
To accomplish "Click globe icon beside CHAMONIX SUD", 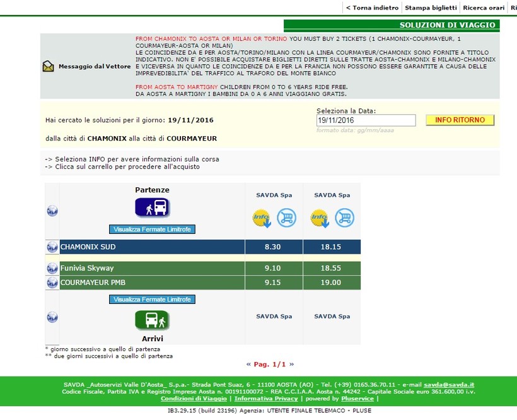I will point(52,247).
